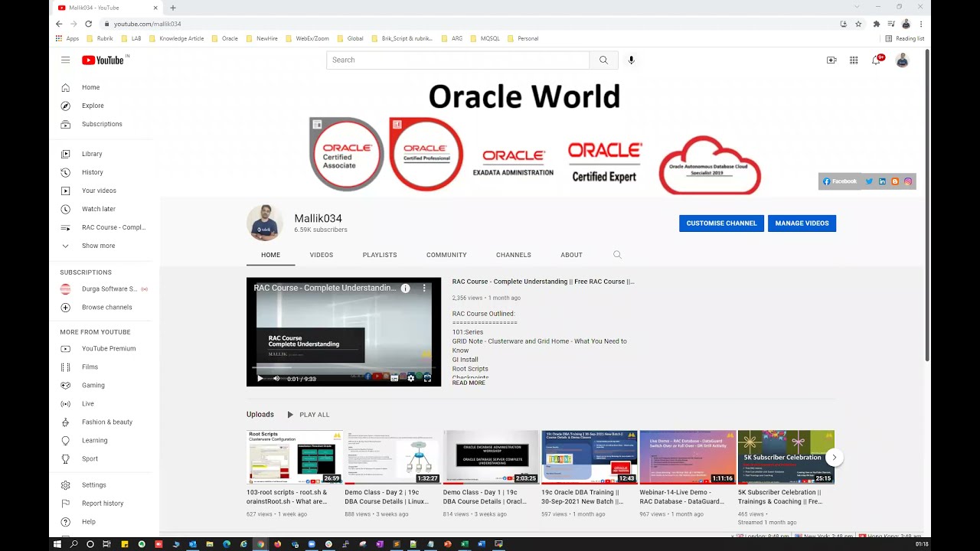Open the notifications bell

pyautogui.click(x=876, y=60)
